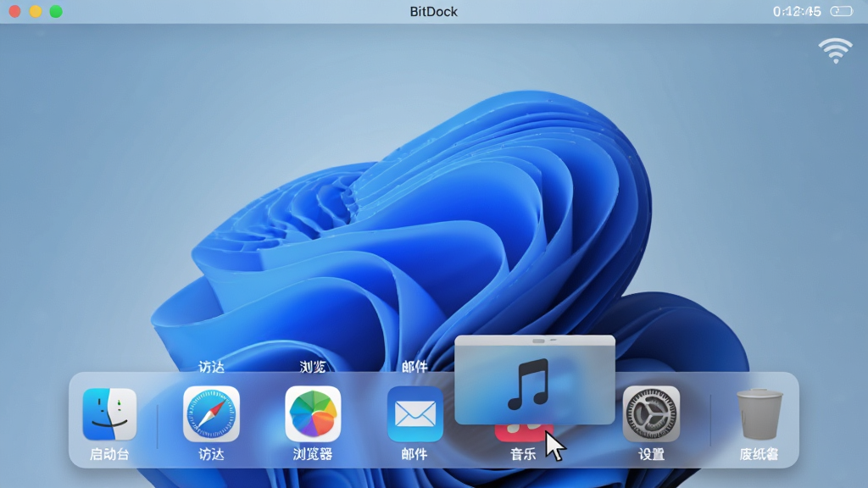Open the 设置 gear settings icon
Image resolution: width=868 pixels, height=488 pixels.
pyautogui.click(x=651, y=413)
